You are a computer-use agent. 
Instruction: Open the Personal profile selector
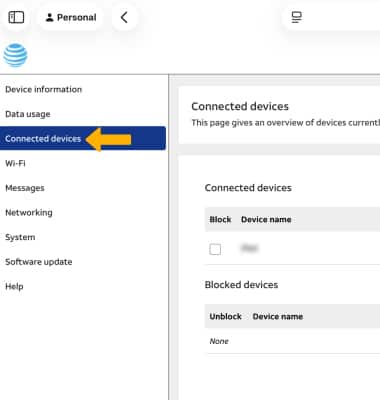[x=71, y=17]
